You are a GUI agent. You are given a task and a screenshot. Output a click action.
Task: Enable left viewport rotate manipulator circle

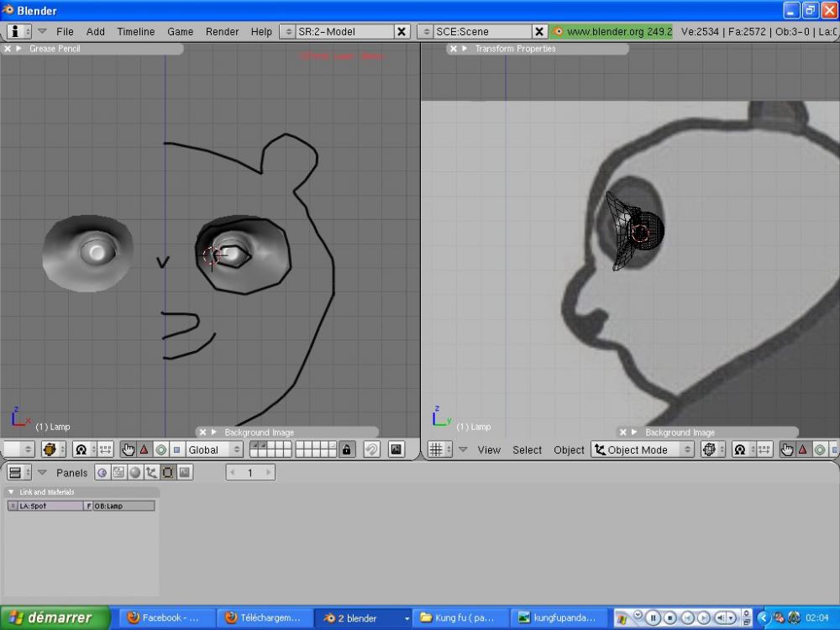(x=160, y=449)
